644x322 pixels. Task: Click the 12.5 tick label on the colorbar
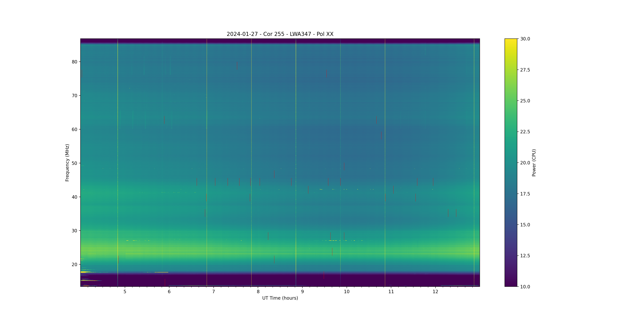click(525, 256)
